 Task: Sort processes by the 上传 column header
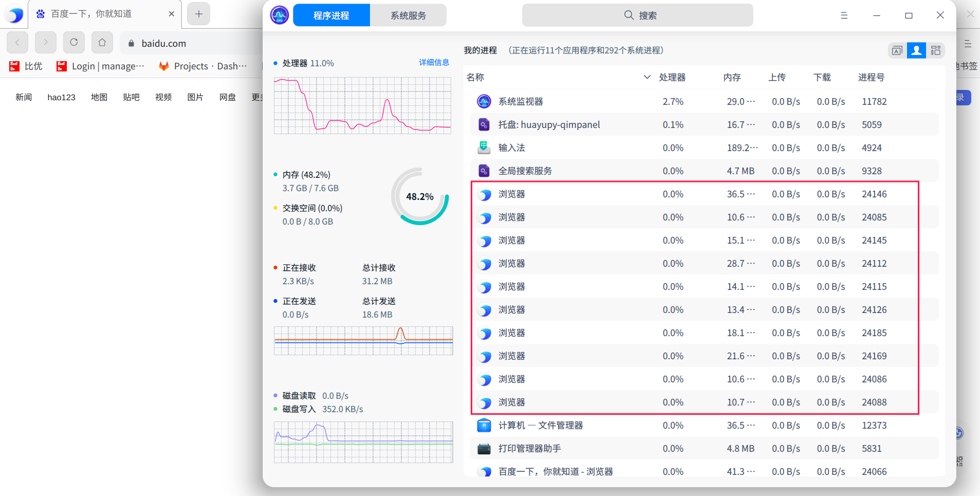click(777, 77)
